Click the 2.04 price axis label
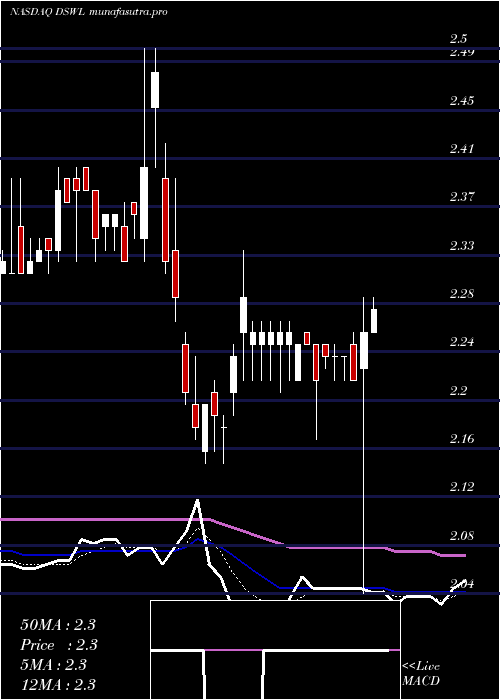This screenshot has height=700, width=500. (x=461, y=583)
